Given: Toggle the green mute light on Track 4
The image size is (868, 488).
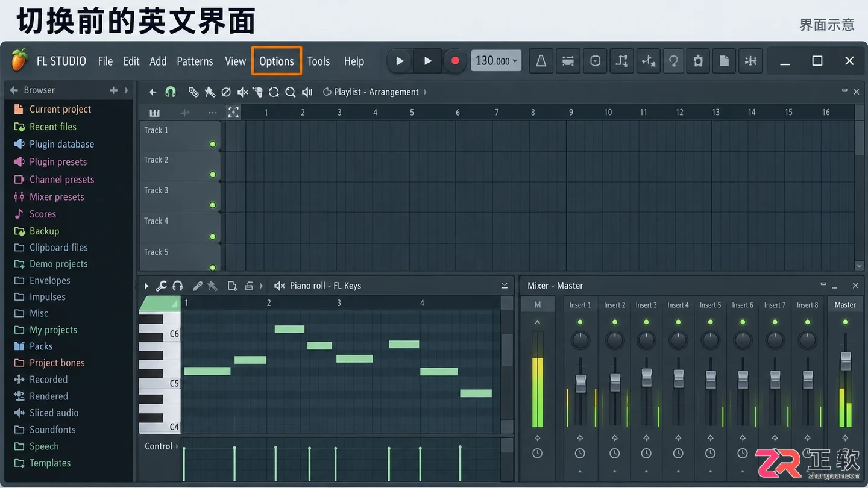Looking at the screenshot, I should point(212,236).
